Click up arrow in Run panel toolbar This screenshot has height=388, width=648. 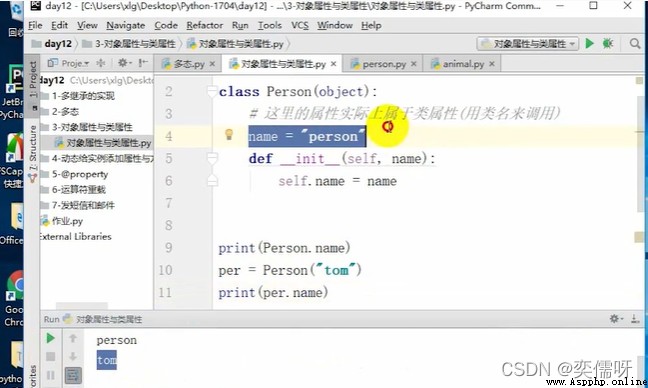pos(73,338)
